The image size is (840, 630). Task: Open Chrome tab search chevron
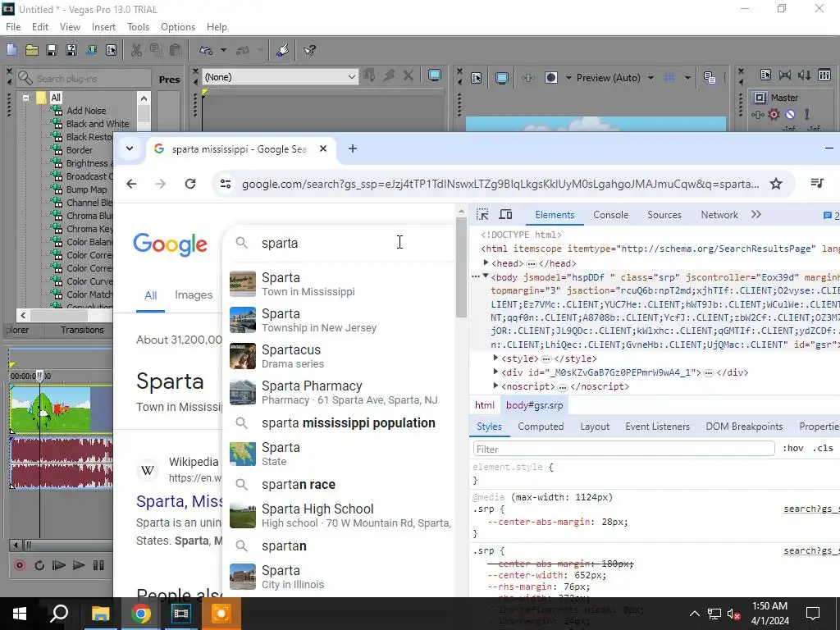click(130, 148)
